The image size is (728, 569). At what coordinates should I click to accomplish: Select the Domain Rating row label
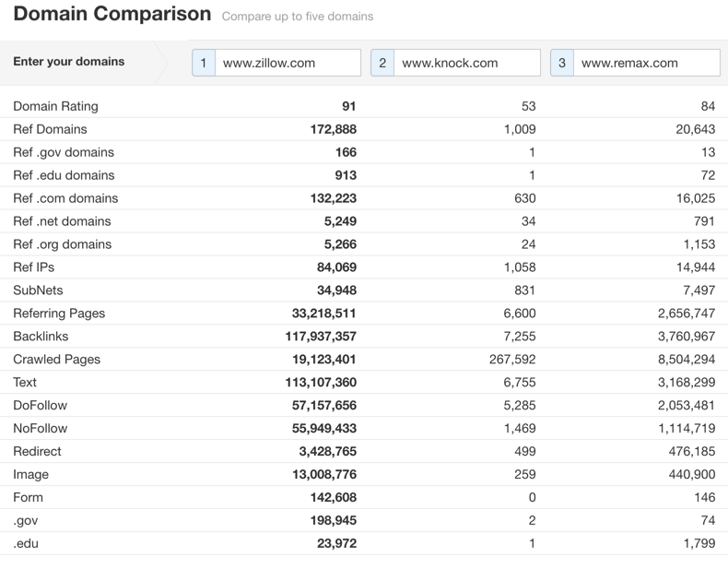pyautogui.click(x=55, y=106)
